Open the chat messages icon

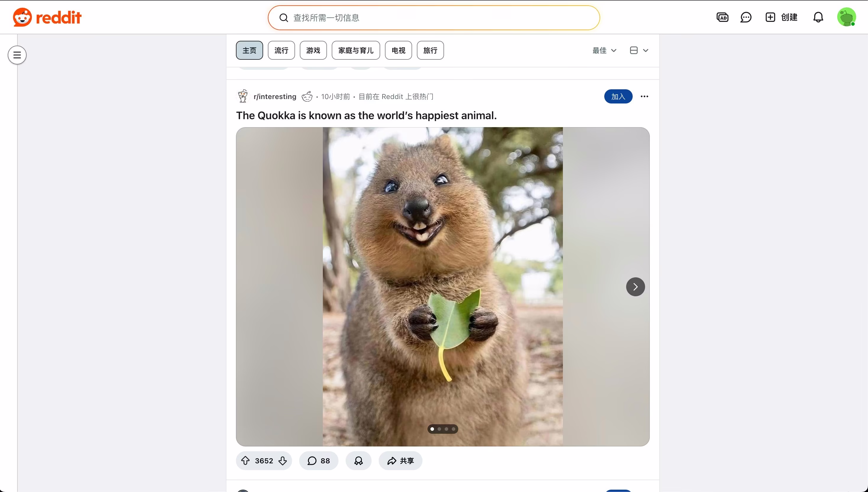[x=746, y=17]
